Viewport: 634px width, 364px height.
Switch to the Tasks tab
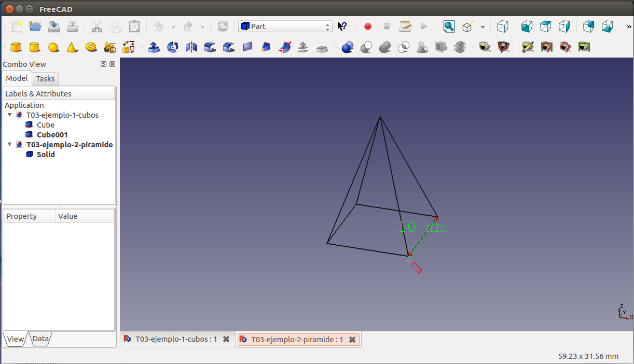[45, 79]
